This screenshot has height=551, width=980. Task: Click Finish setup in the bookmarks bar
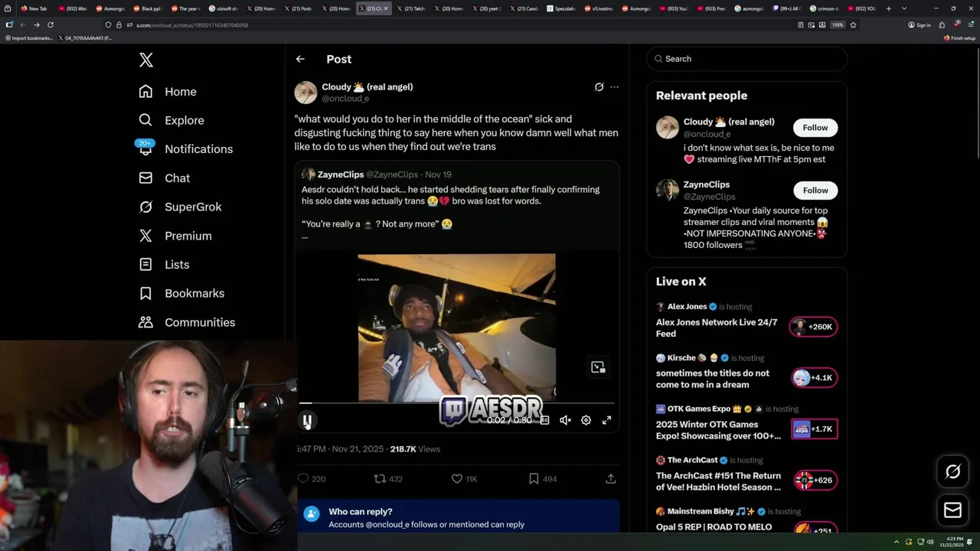(959, 37)
